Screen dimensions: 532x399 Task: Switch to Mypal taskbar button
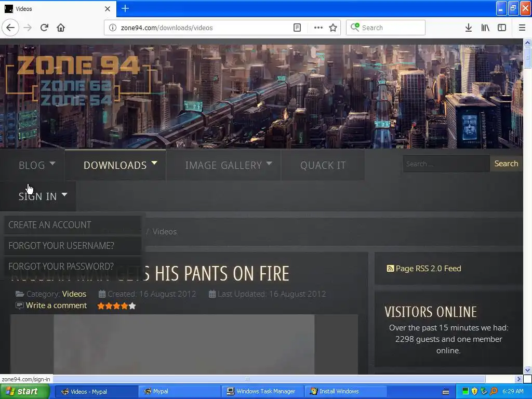179,392
